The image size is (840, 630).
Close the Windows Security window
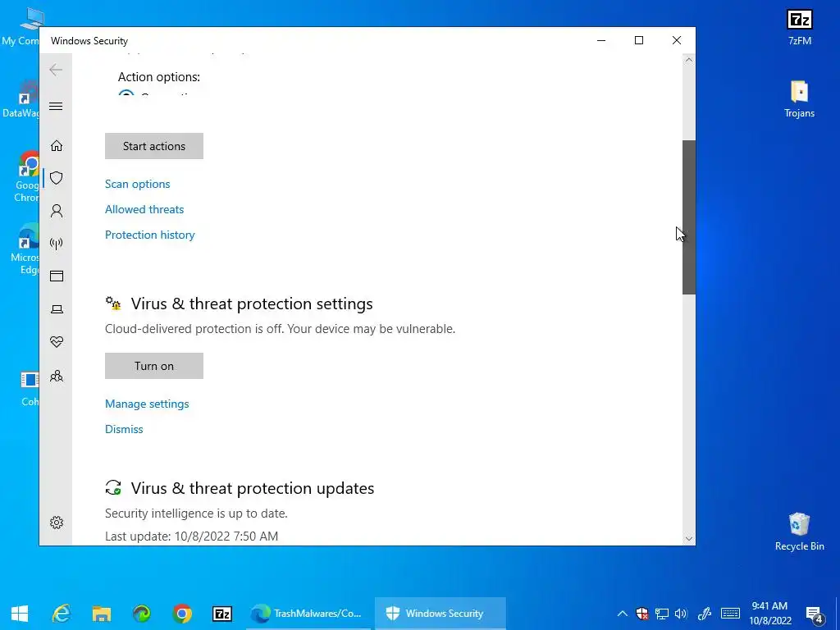677,41
